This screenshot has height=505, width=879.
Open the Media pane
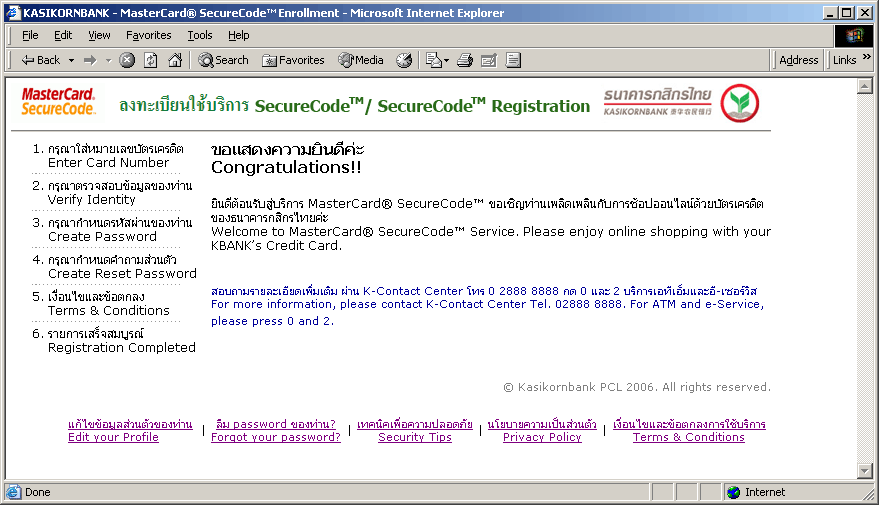click(360, 60)
